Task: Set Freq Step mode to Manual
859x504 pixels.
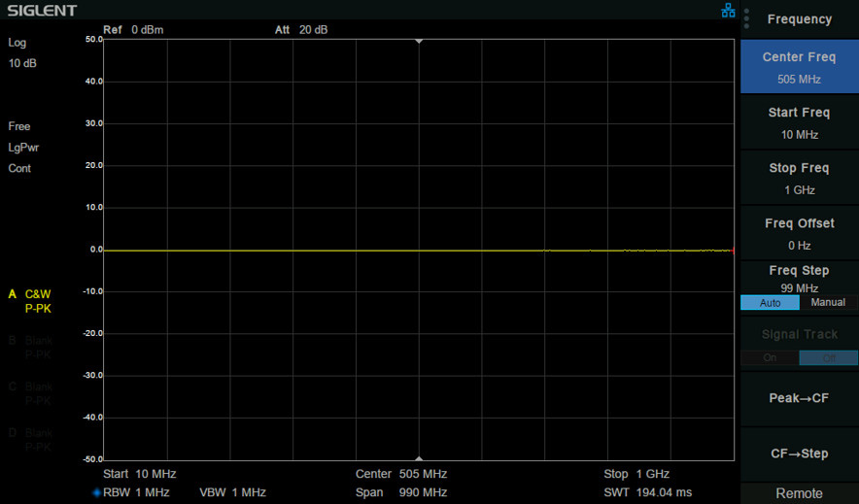Action: 828,303
